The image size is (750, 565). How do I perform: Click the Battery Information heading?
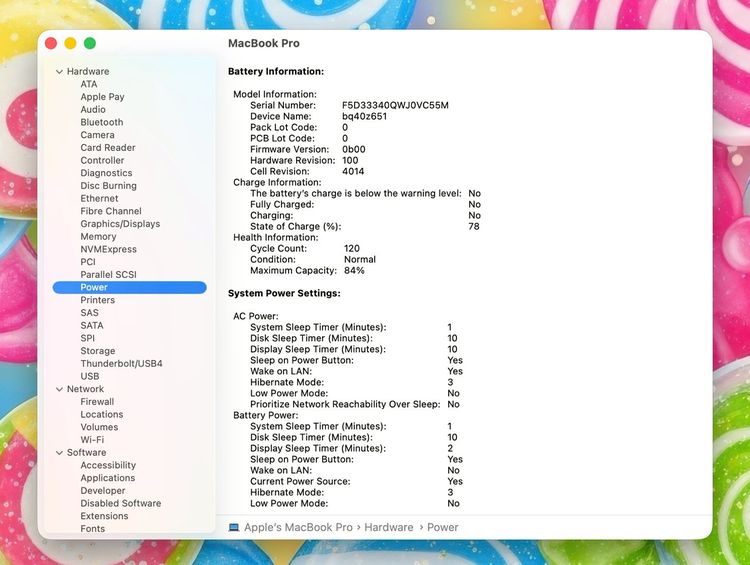click(276, 71)
